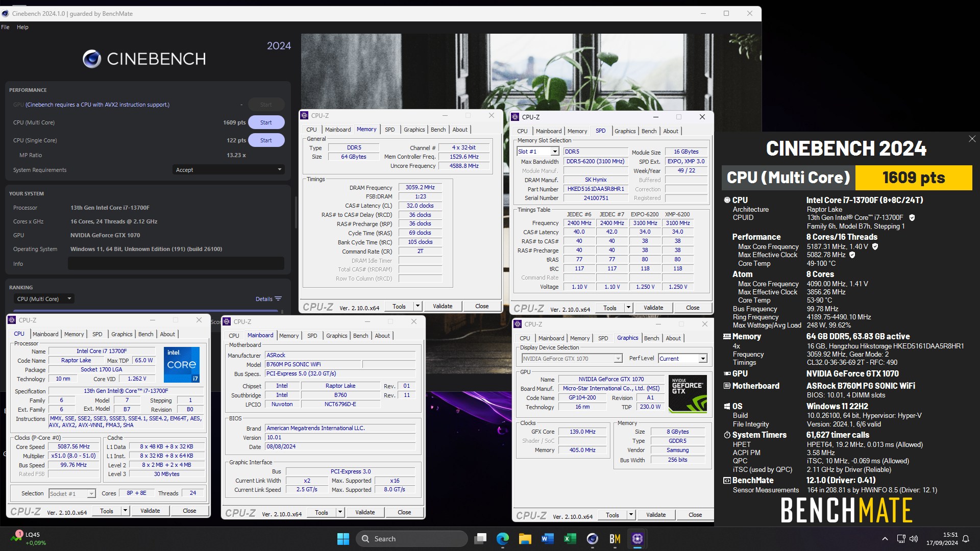
Task: Switch to CPU-Z via its taskbar icon
Action: (x=638, y=539)
